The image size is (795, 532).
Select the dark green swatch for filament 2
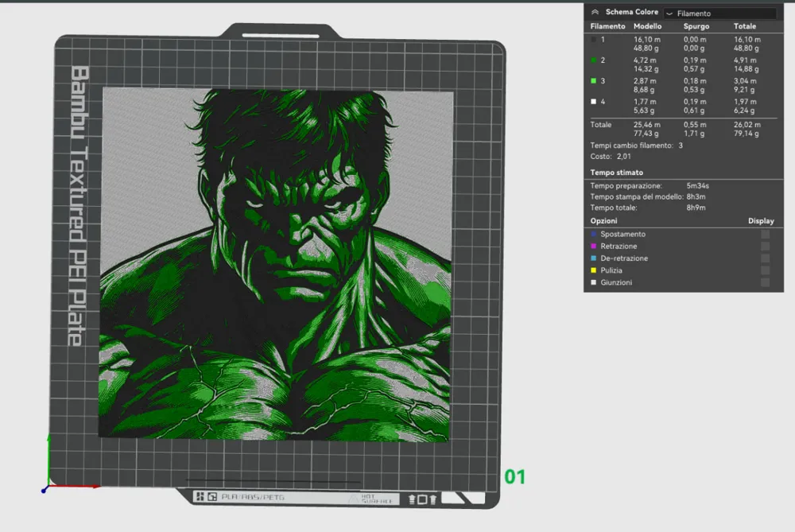click(594, 60)
